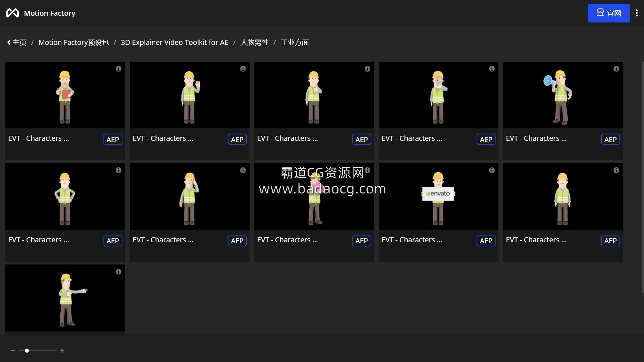The width and height of the screenshot is (644, 362).
Task: Open the three-dot more options menu
Action: [637, 13]
